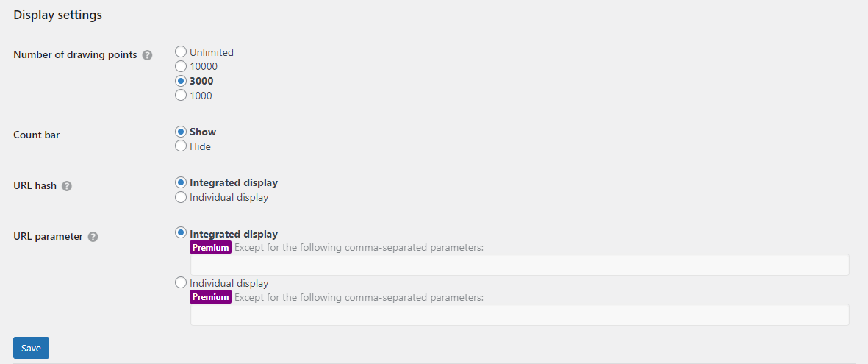
Task: Select the 3000 drawing points radio
Action: [x=181, y=81]
